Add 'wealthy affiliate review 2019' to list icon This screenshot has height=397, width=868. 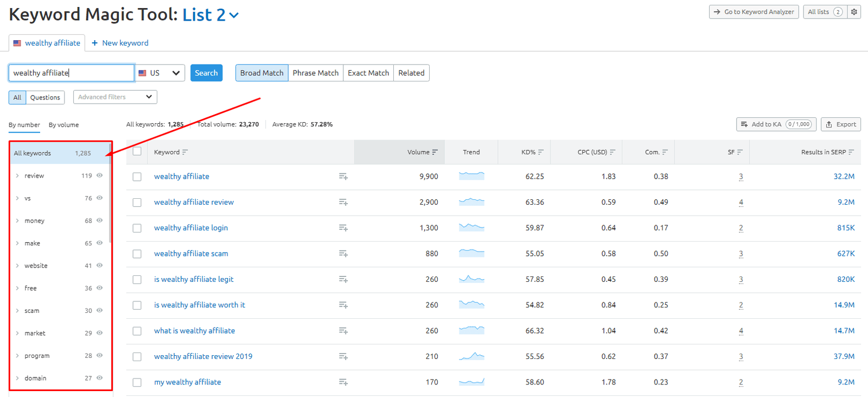(x=343, y=356)
